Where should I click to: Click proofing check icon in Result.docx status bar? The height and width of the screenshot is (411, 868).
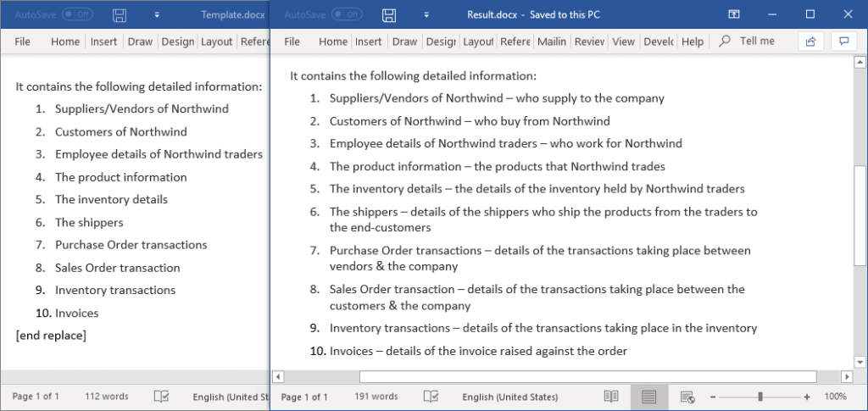(x=431, y=397)
